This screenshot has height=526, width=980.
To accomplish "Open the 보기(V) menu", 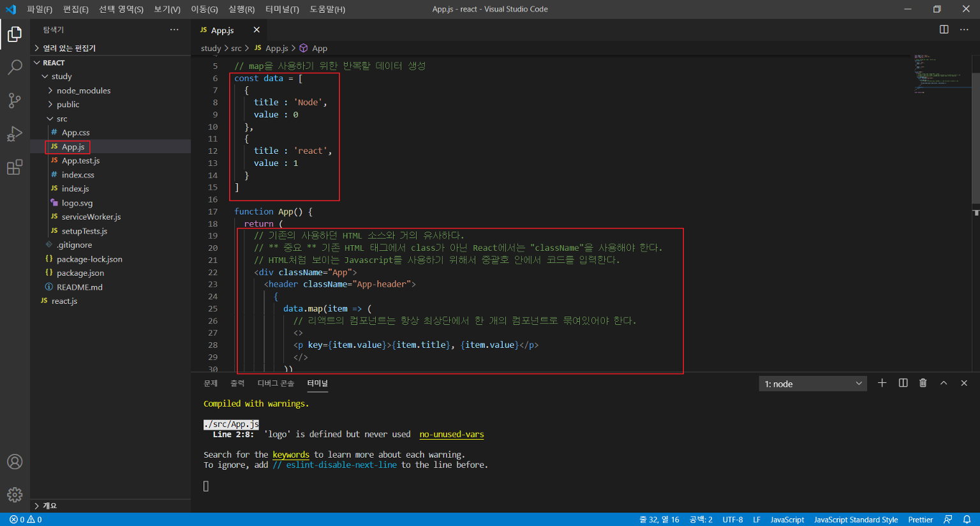I will tap(167, 9).
